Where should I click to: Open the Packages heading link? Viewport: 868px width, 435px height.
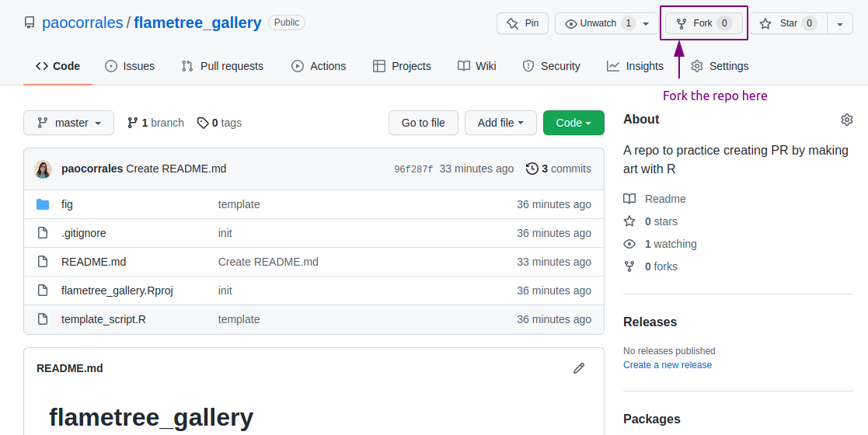651,419
